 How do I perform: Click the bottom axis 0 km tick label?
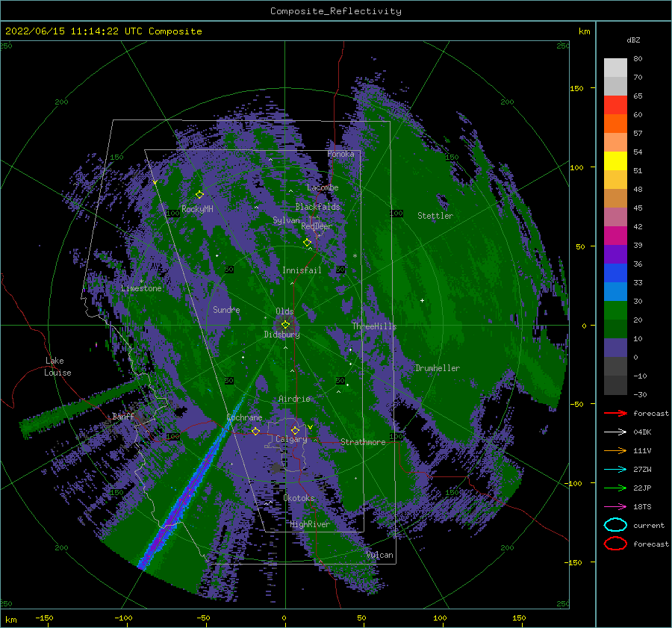click(x=284, y=618)
